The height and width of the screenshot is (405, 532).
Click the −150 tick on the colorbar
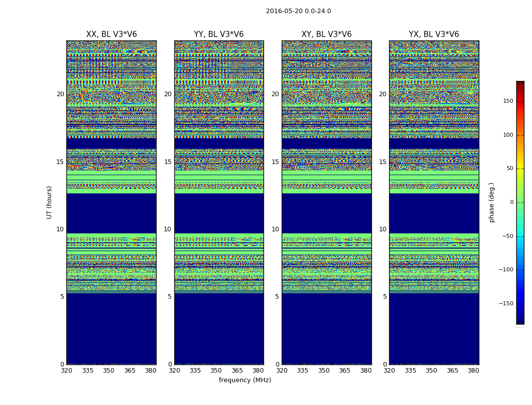(x=506, y=303)
